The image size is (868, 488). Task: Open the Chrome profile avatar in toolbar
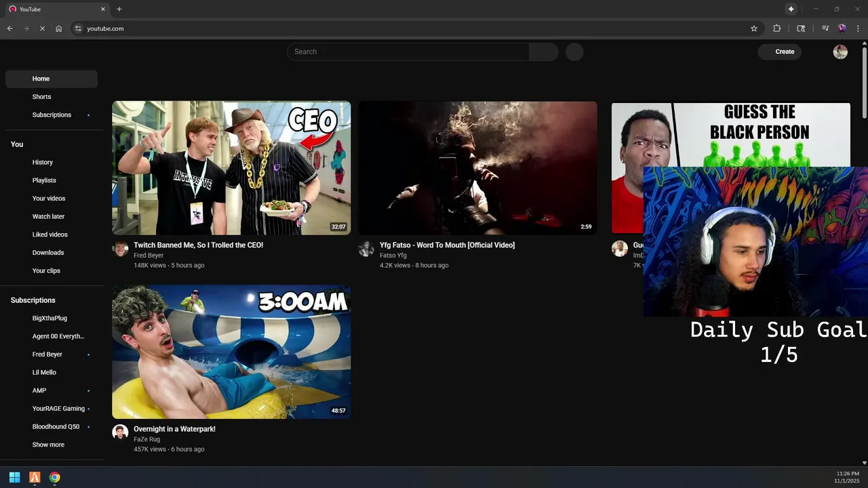coord(842,28)
